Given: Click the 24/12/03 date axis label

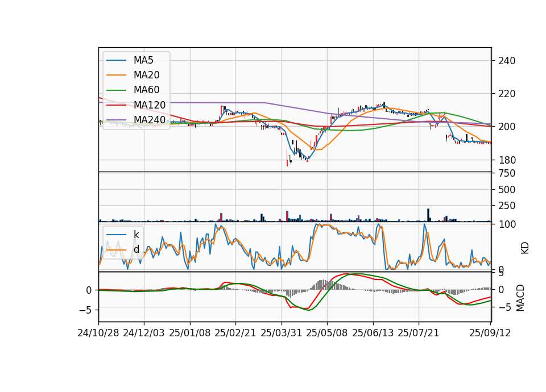Looking at the screenshot, I should click(144, 333).
